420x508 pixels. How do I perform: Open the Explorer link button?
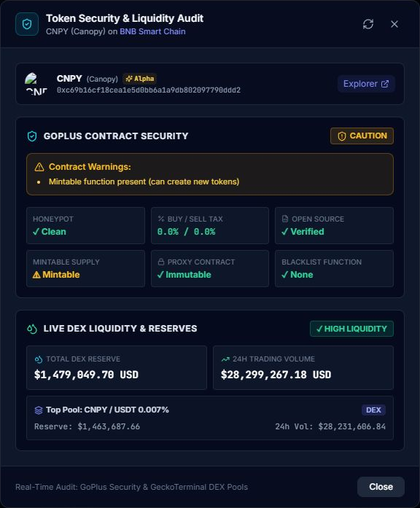(x=366, y=84)
